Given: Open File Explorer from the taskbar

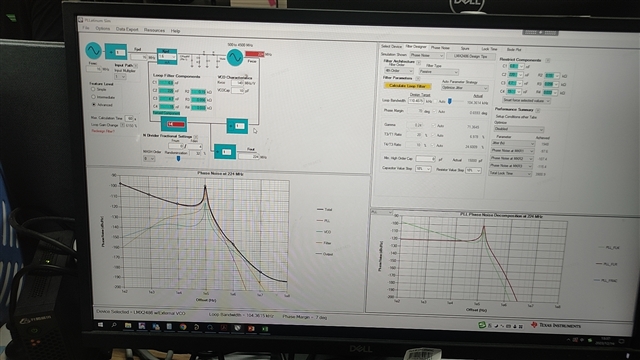Looking at the screenshot, I should click(x=128, y=325).
